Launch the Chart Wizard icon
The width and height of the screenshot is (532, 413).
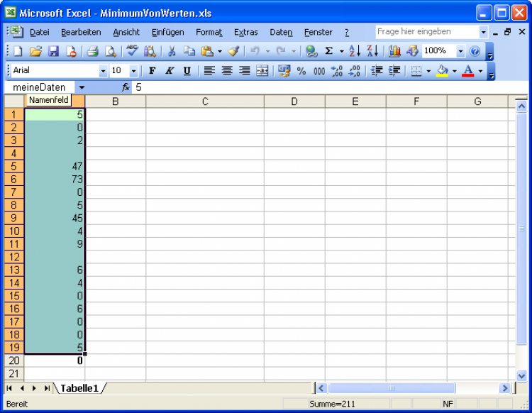[394, 51]
